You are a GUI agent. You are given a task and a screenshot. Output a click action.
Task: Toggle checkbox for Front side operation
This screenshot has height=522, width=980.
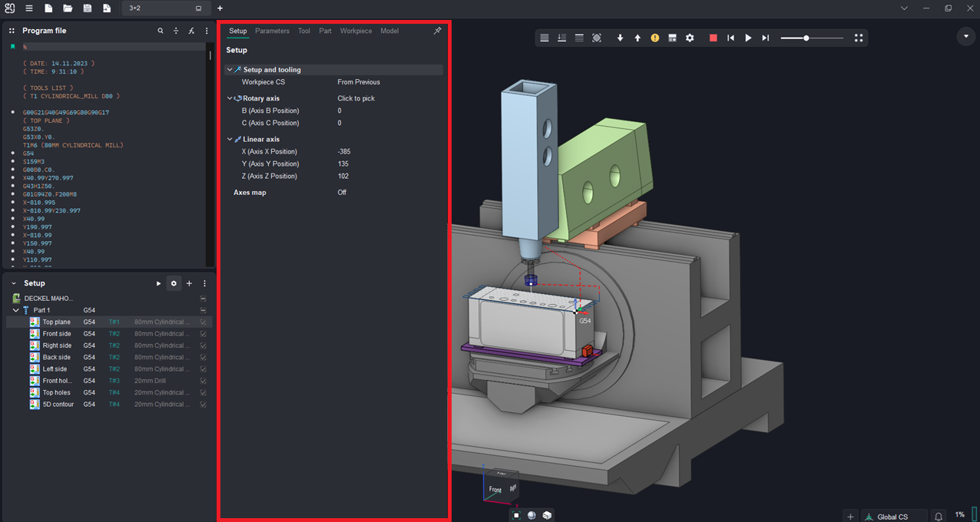[x=203, y=334]
